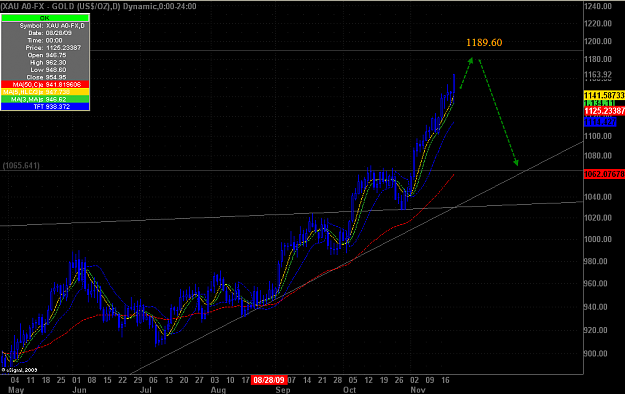Click the 05 date tick above Oct
This screenshot has height=394, width=625.
(353, 380)
